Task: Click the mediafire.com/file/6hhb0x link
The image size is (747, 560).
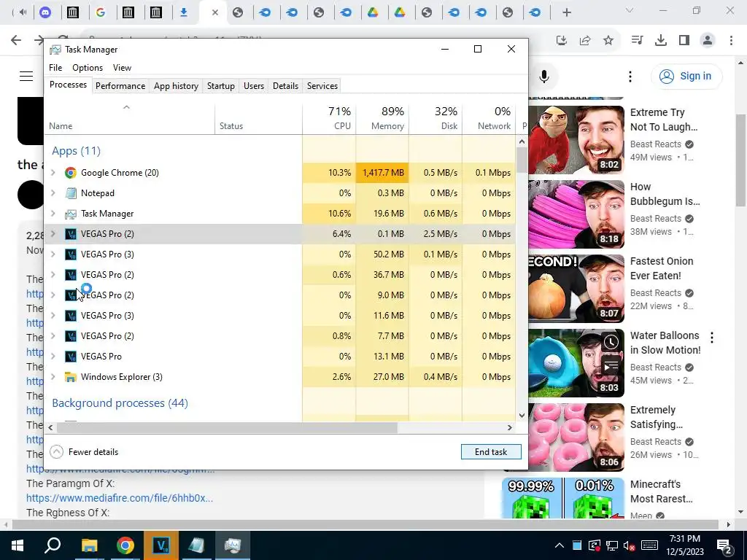Action: tap(120, 498)
